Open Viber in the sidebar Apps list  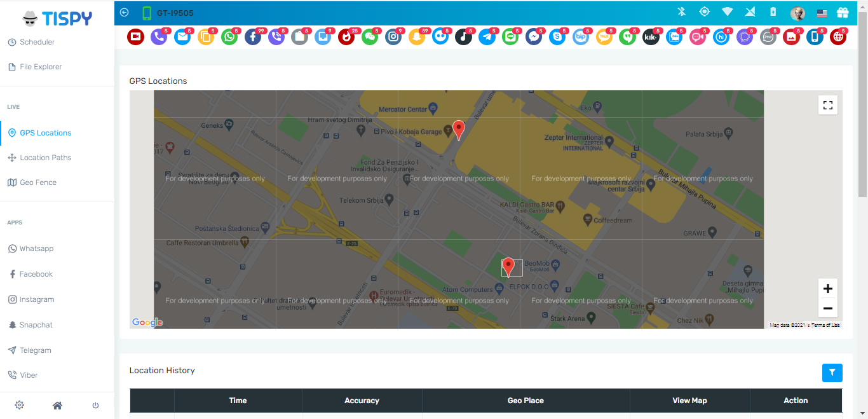click(x=29, y=375)
